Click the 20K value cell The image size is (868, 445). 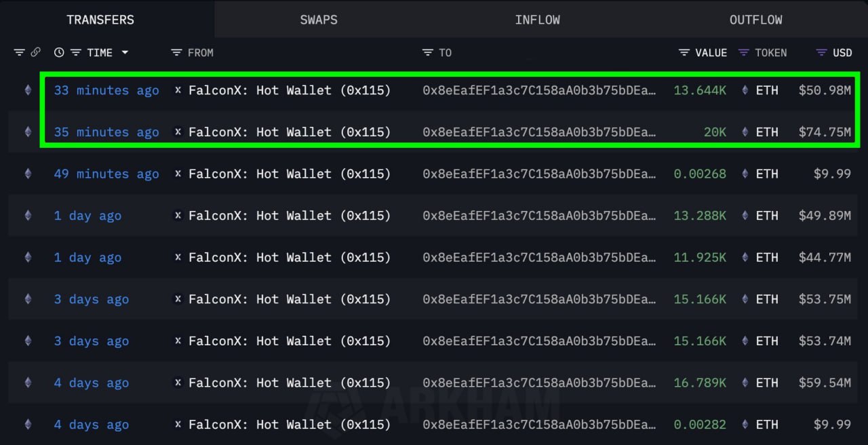coord(715,132)
